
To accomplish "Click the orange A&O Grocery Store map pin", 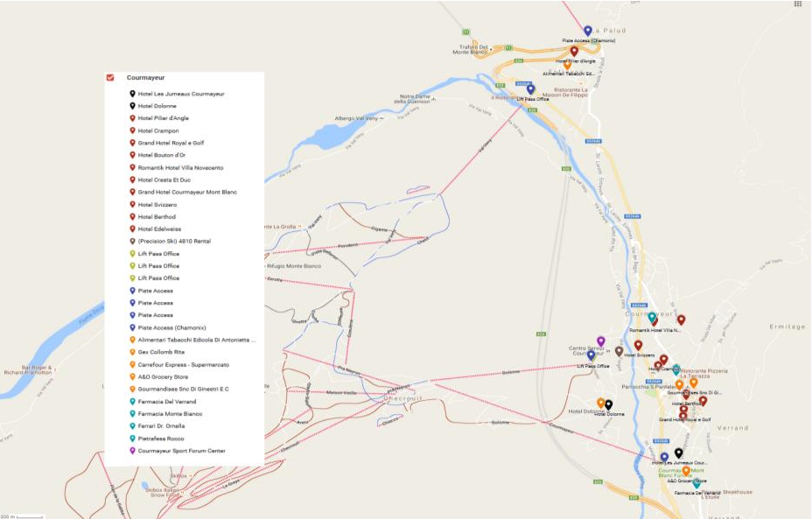I will (x=686, y=471).
